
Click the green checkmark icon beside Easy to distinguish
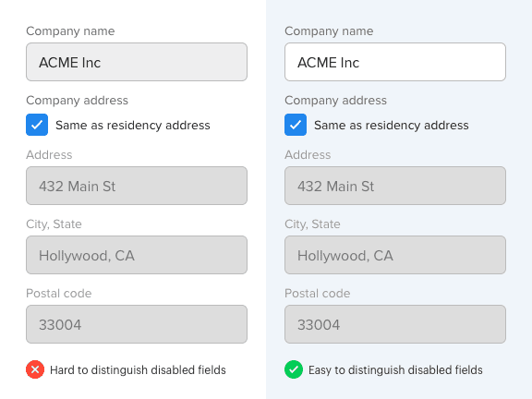(294, 369)
